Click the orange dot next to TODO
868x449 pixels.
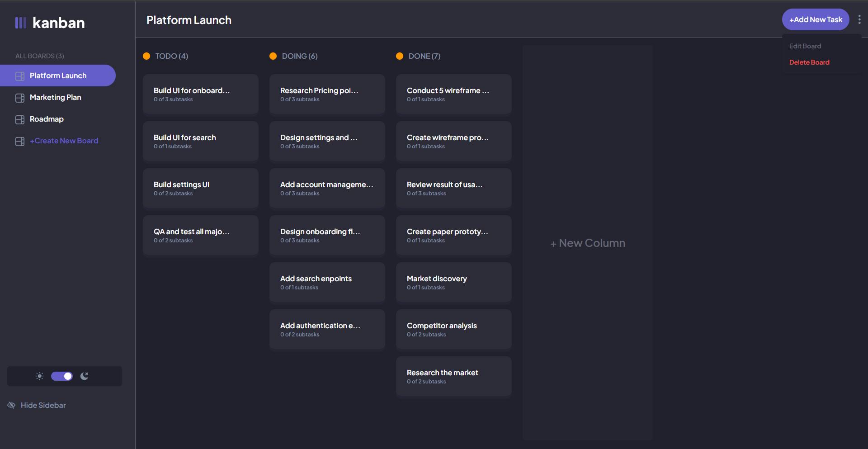point(146,56)
